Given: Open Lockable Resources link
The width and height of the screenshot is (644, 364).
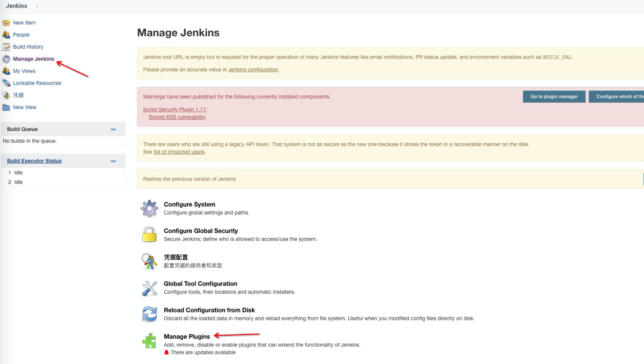Looking at the screenshot, I should click(37, 83).
